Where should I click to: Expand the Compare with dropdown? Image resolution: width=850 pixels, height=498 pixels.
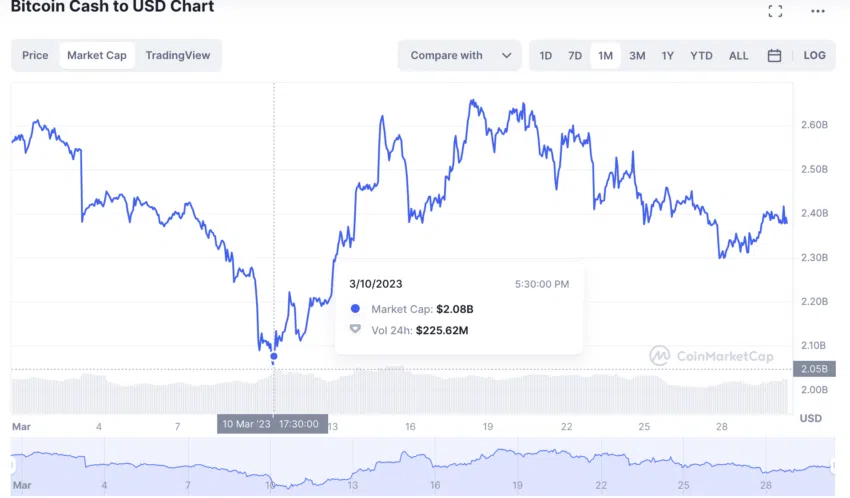tap(446, 56)
